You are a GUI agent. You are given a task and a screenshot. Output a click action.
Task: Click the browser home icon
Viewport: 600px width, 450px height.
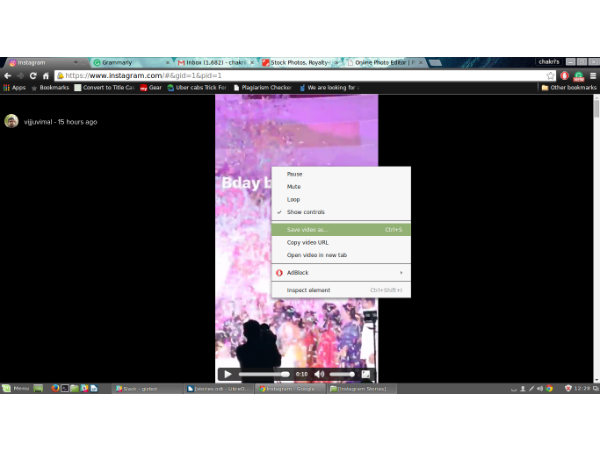click(x=46, y=75)
